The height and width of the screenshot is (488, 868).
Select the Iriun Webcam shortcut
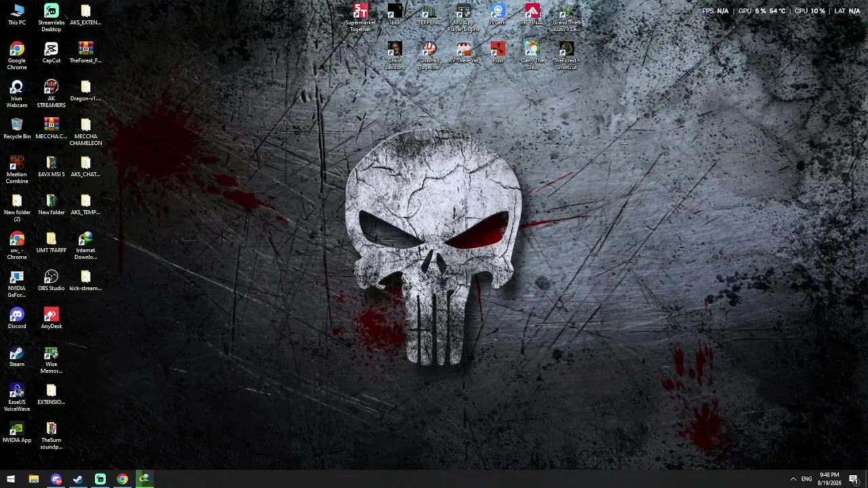click(x=17, y=94)
